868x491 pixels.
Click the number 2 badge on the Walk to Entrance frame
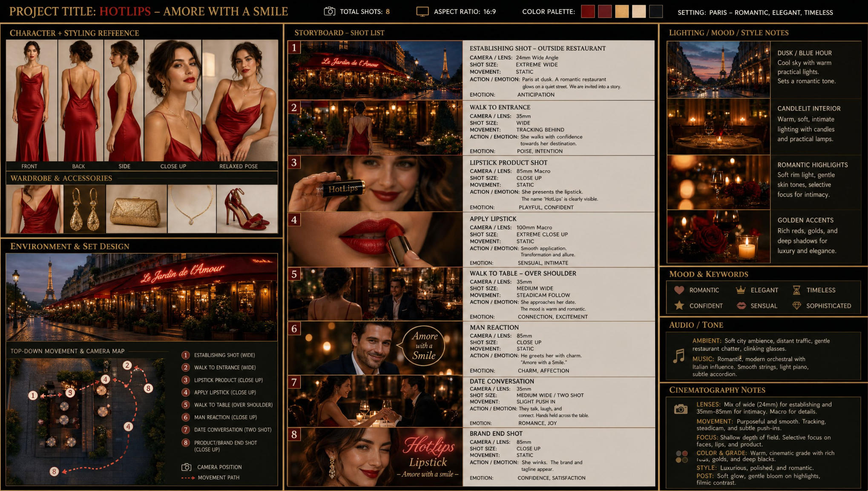tap(294, 107)
